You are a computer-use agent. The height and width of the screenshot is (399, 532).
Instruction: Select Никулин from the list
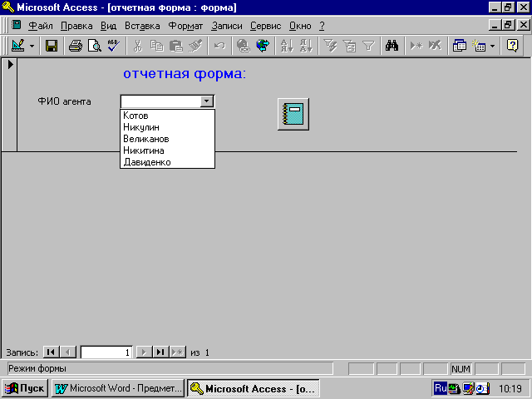point(168,127)
